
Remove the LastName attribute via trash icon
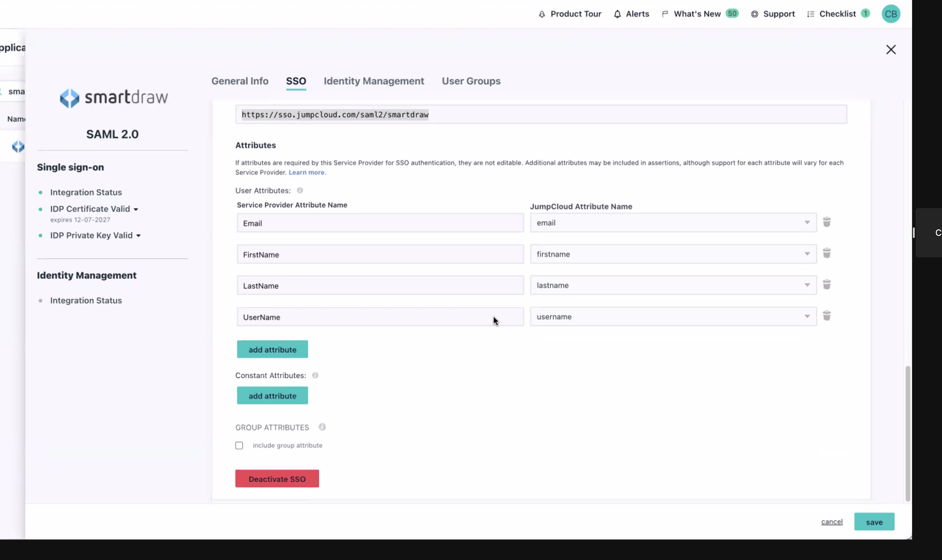coord(826,285)
